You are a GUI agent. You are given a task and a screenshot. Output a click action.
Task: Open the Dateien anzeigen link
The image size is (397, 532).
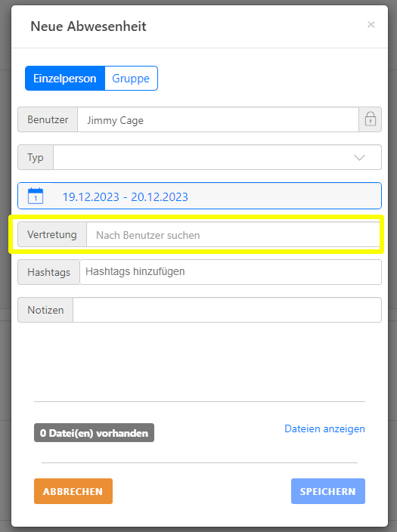[324, 429]
